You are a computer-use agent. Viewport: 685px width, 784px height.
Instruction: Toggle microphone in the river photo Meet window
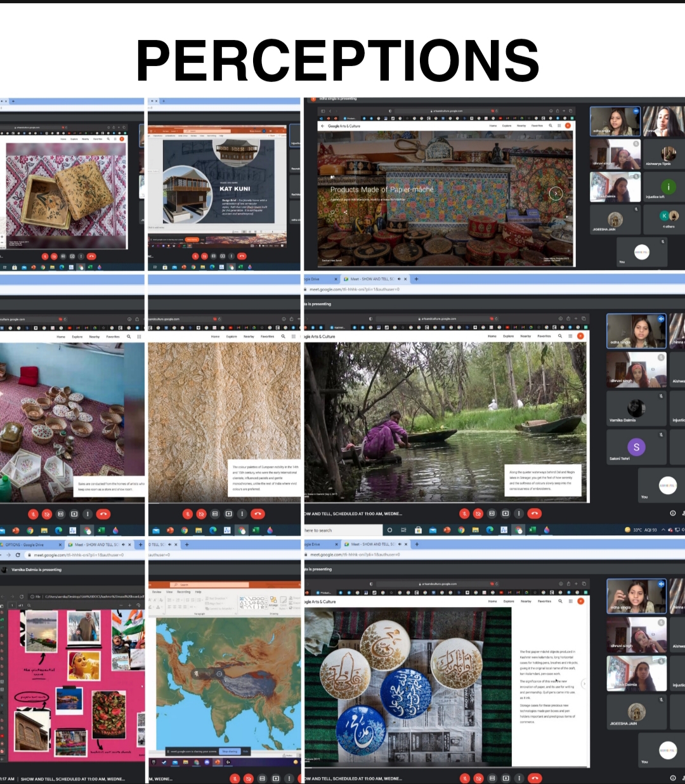tap(465, 513)
